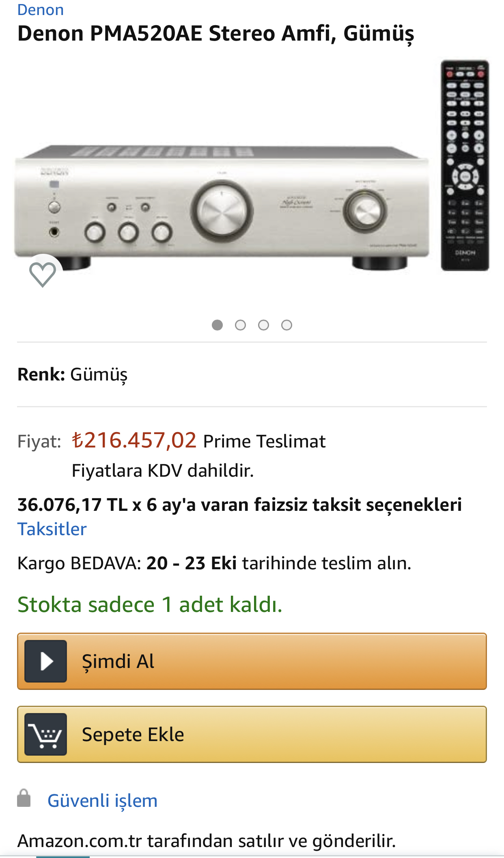Open the Denon brand link
This screenshot has height=858, width=504.
41,9
